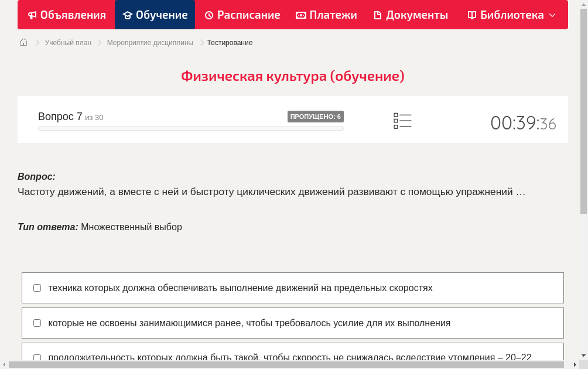The width and height of the screenshot is (588, 369).
Task: Expand the Библиотека dropdown chevron
Action: click(552, 15)
